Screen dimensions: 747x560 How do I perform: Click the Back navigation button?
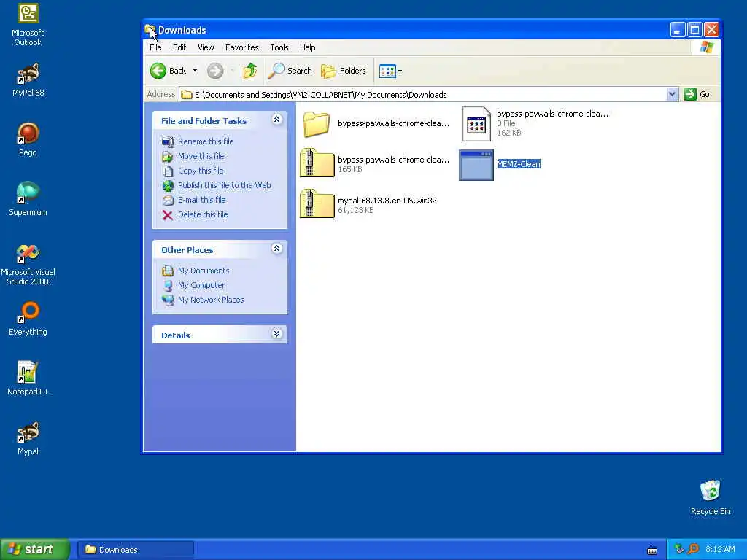click(x=169, y=71)
